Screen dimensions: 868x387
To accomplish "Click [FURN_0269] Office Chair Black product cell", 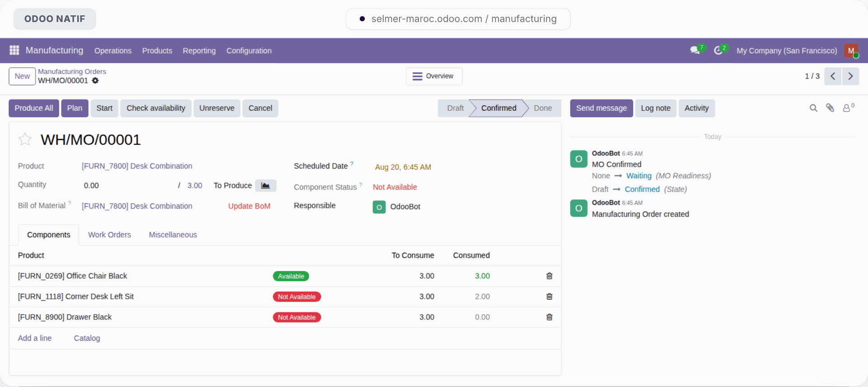I will [x=72, y=276].
